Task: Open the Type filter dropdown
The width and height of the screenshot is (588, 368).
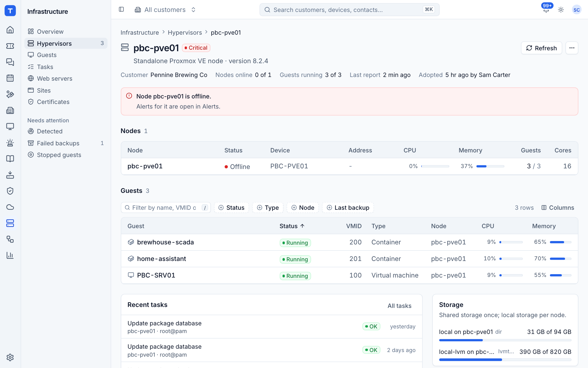Action: point(268,208)
